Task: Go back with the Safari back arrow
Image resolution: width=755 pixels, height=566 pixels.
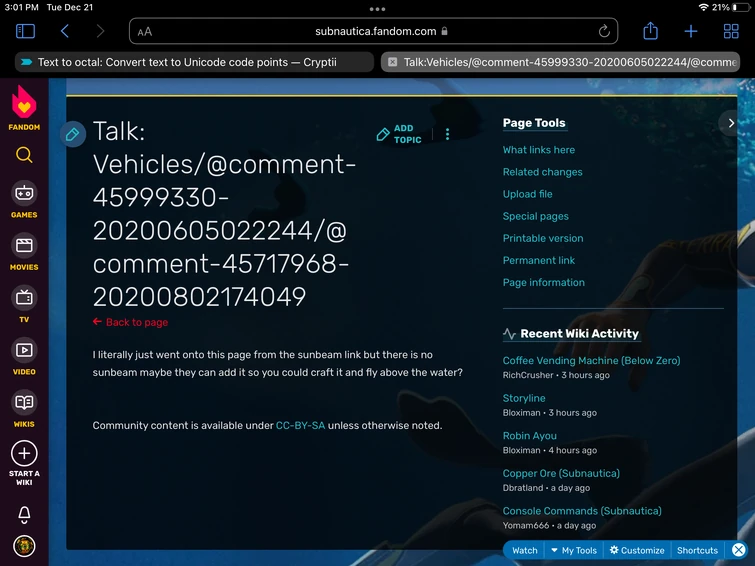Action: [x=65, y=31]
